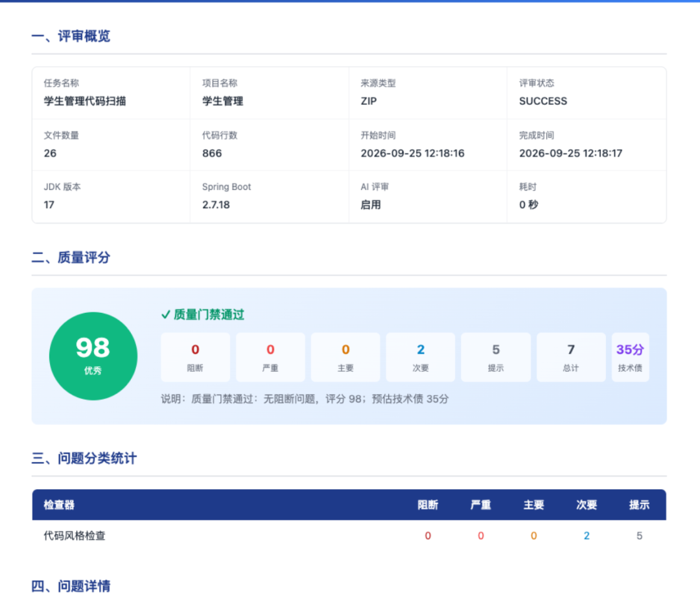Click source type value ZIP
The image size is (700, 598).
pyautogui.click(x=369, y=101)
